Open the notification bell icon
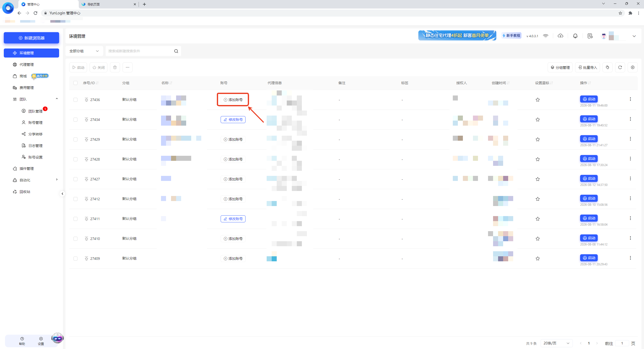 [x=575, y=36]
